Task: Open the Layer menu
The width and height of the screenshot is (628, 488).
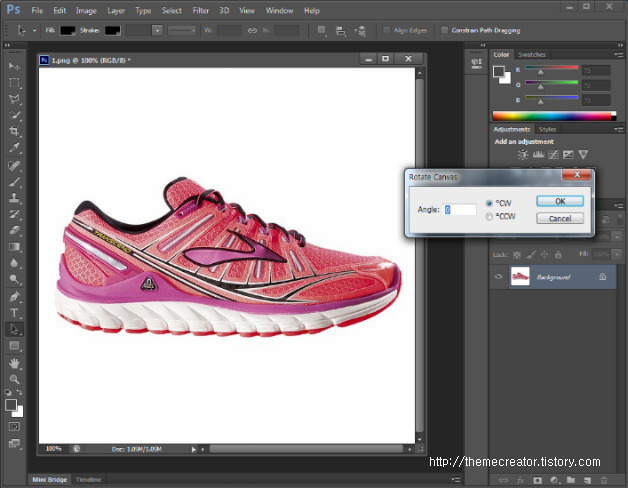Action: click(x=116, y=11)
